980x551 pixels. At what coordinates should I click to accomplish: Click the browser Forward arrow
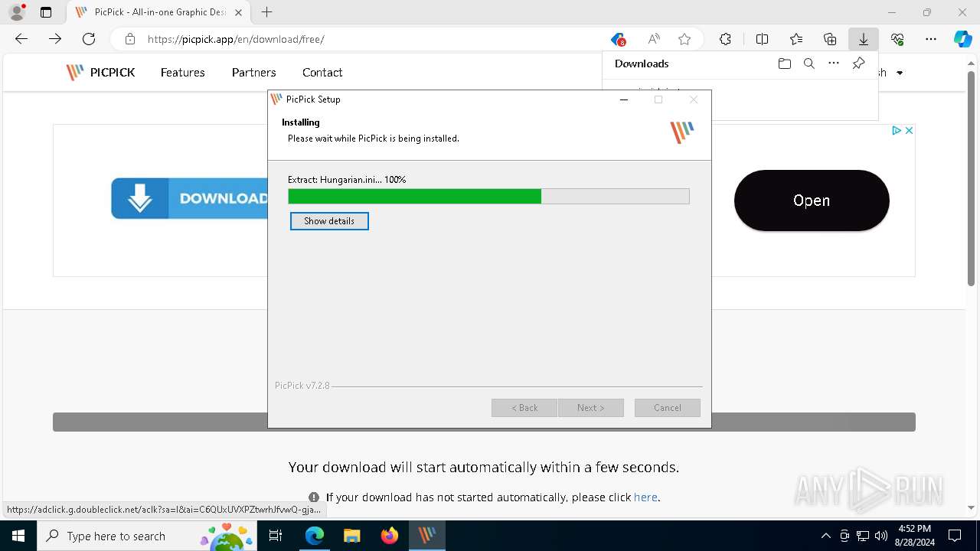55,39
